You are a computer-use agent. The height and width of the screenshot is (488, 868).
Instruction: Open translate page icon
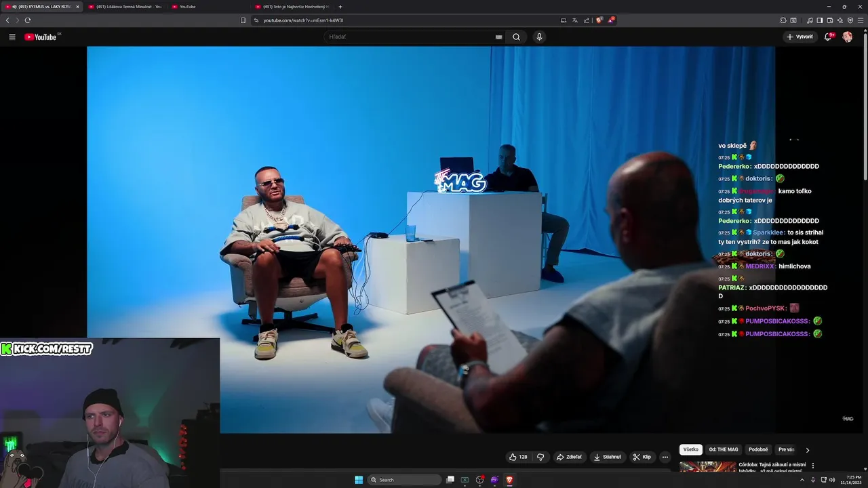click(x=575, y=20)
